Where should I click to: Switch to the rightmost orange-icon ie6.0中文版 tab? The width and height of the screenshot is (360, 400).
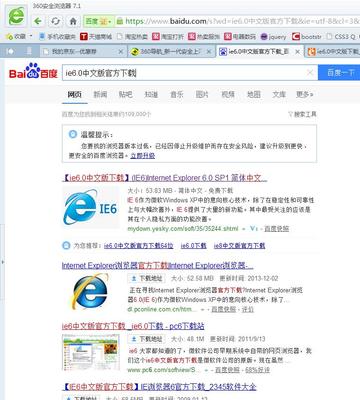coord(333,51)
